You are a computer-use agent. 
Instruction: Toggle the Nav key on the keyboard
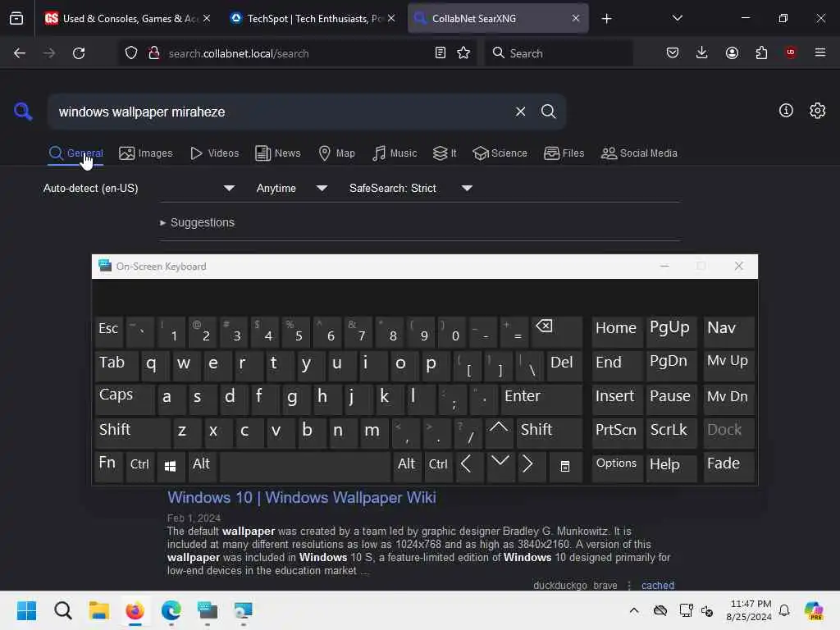[x=728, y=331]
